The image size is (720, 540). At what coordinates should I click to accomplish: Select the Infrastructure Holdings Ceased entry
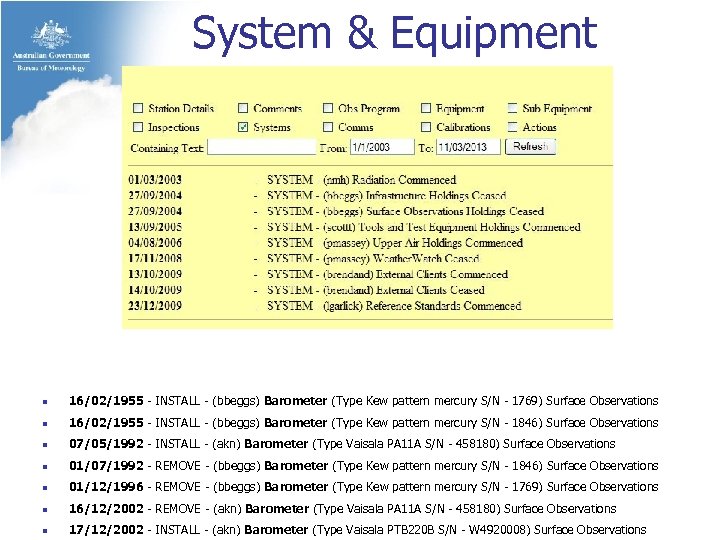pos(317,195)
